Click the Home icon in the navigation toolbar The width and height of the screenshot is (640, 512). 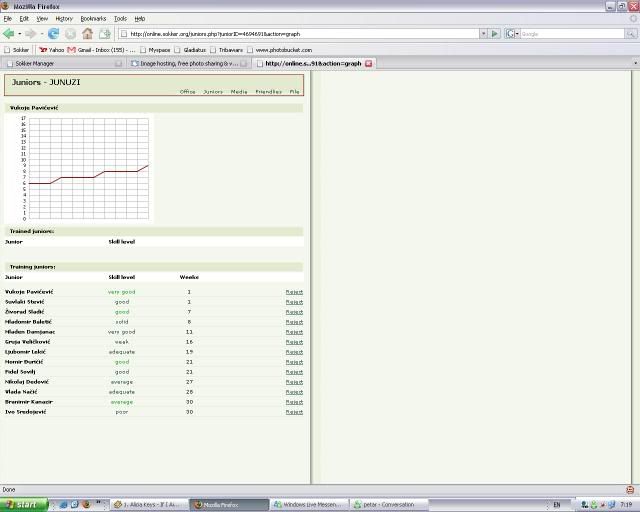[87, 33]
